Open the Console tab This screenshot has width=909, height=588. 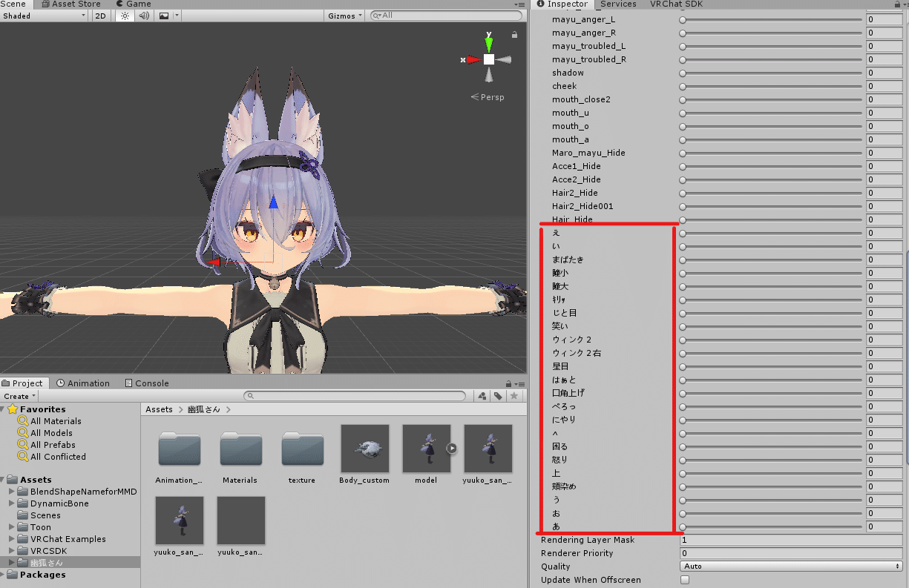(146, 383)
